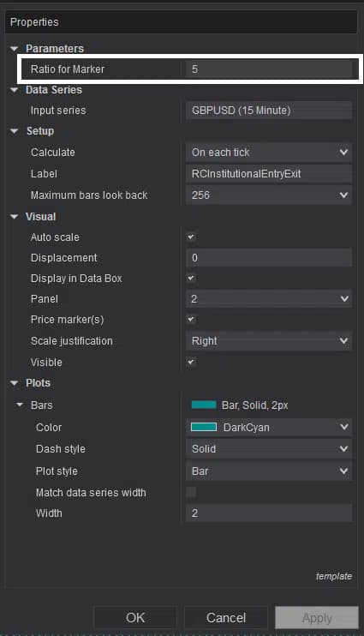Toggle the Auto scale checkbox
This screenshot has height=636, width=364.
(x=191, y=237)
